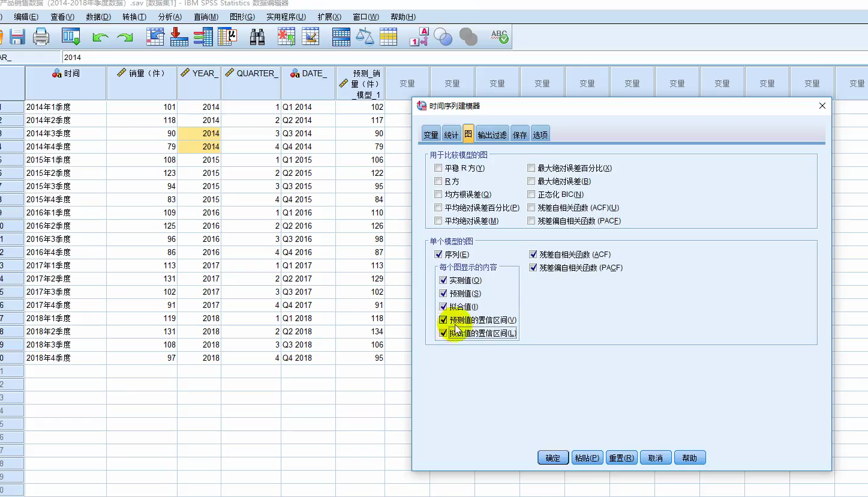868x497 pixels.
Task: Select the DATE_ column header
Action: tap(308, 83)
